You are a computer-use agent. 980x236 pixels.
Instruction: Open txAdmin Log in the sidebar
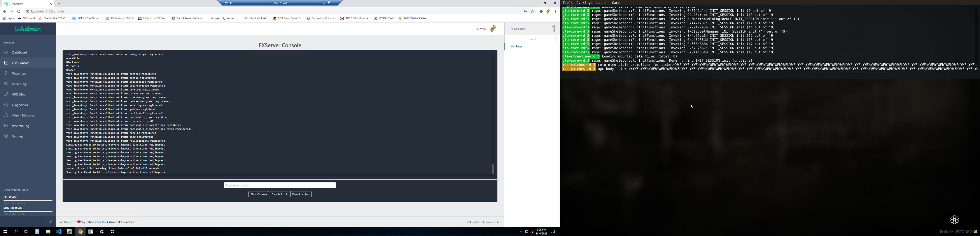tap(21, 126)
